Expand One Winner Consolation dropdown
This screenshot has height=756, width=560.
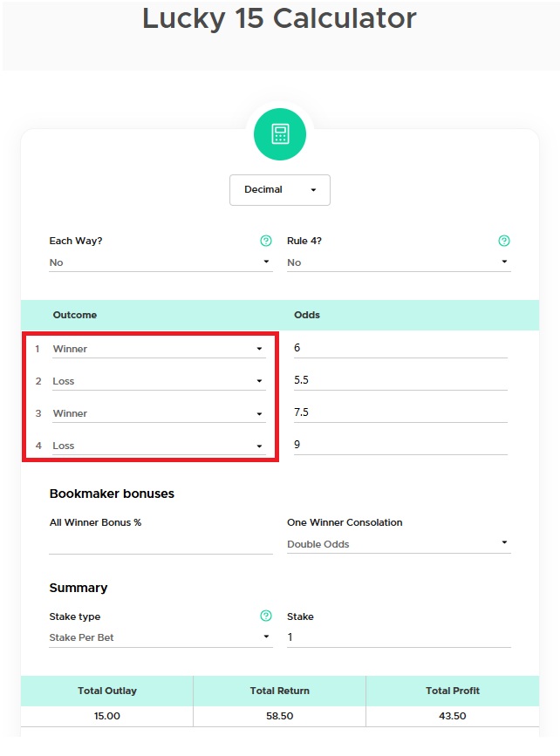click(398, 544)
